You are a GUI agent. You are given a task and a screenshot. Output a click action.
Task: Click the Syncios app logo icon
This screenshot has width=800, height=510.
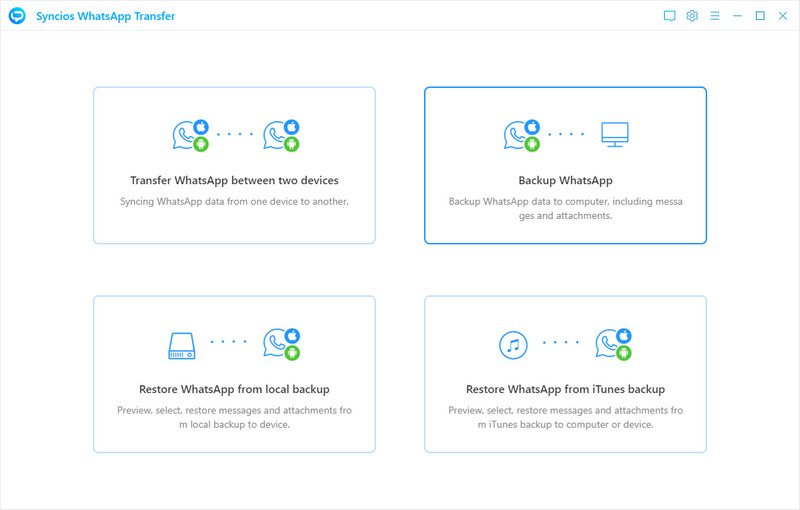(17, 16)
